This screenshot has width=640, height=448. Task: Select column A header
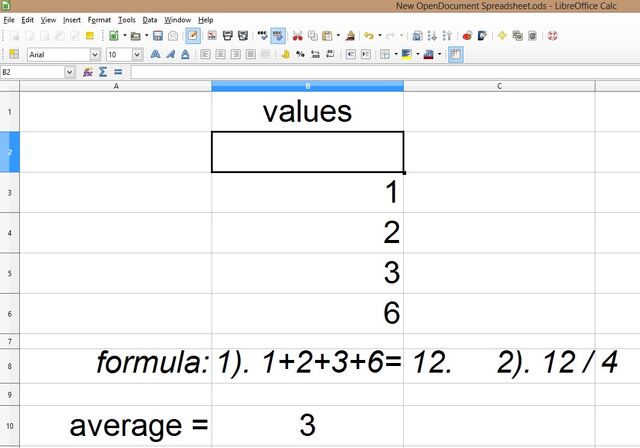(116, 86)
